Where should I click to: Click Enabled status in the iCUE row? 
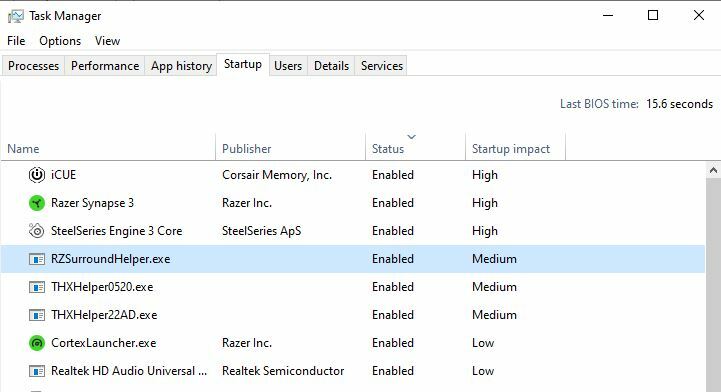393,175
